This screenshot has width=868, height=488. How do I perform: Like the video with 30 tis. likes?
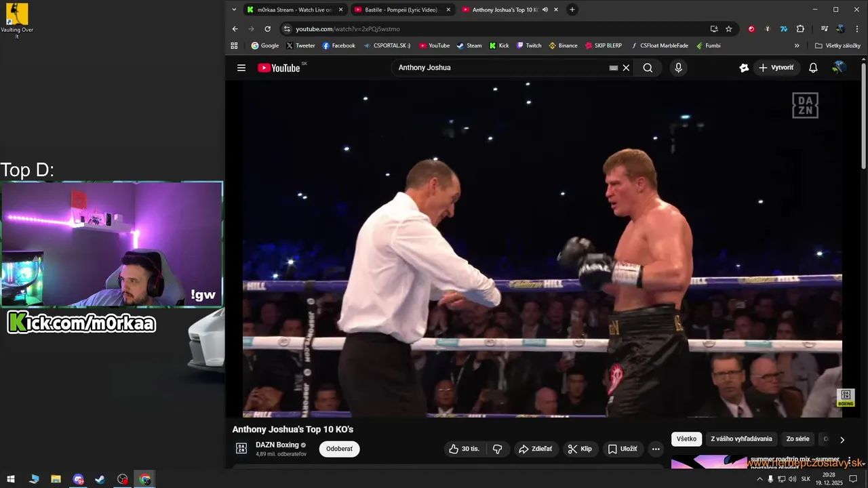pos(465,449)
